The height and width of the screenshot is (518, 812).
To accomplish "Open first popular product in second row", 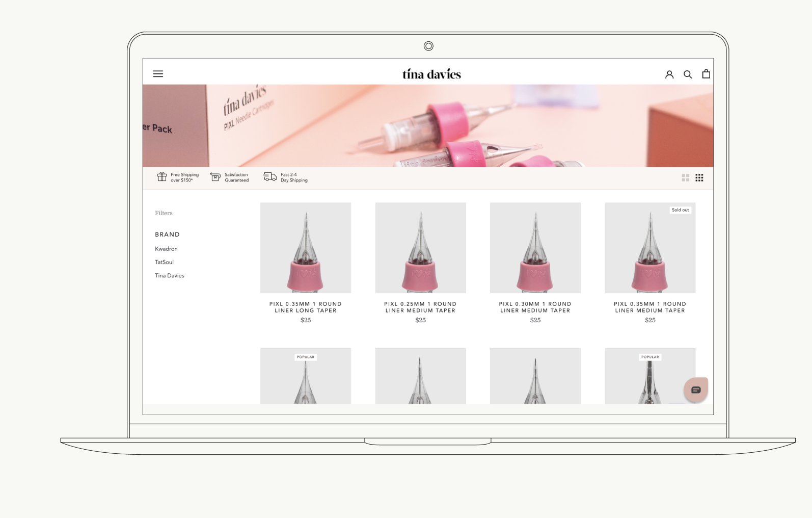I will (306, 376).
